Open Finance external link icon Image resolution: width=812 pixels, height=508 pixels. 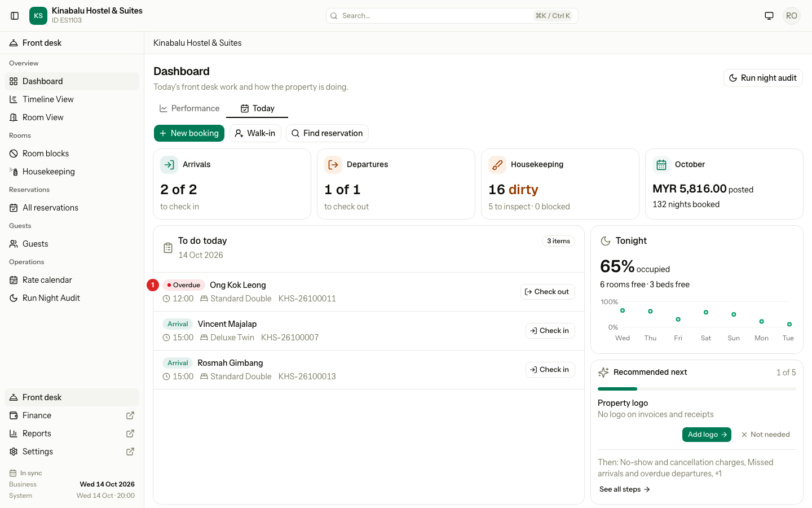coord(130,415)
